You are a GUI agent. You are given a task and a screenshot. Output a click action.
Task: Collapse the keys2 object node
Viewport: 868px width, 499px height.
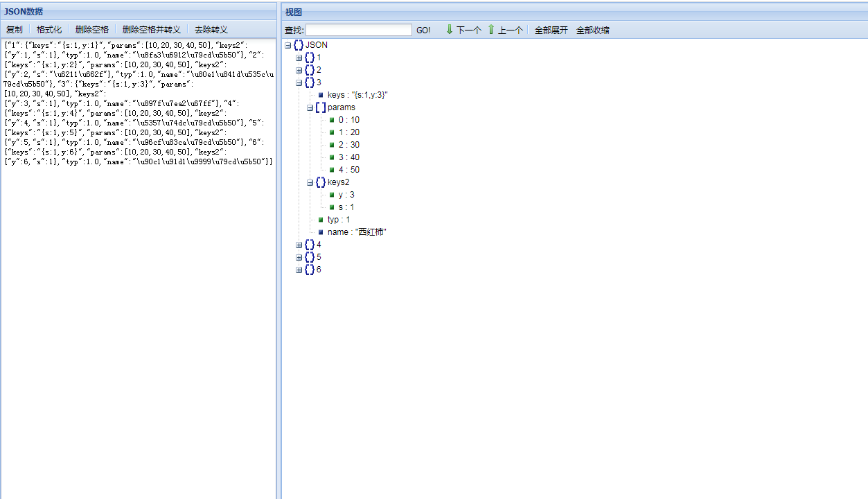(x=309, y=182)
